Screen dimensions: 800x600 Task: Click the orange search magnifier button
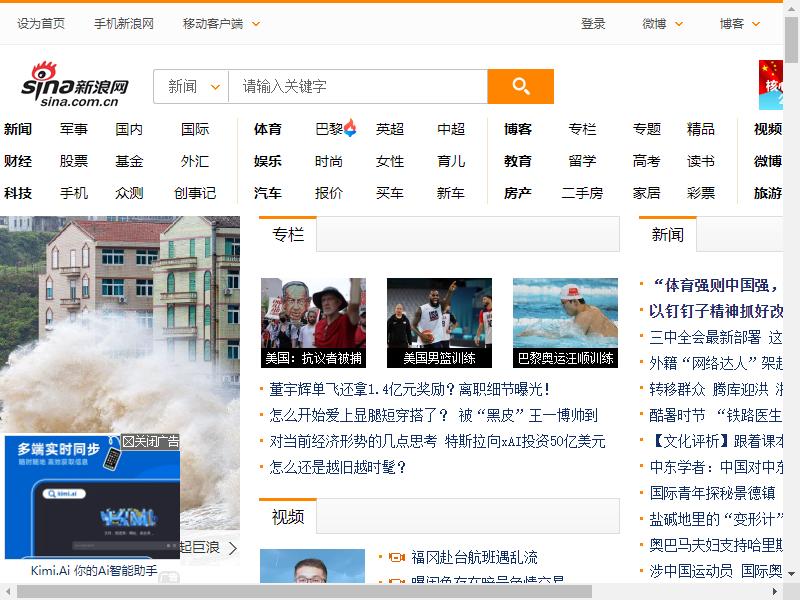click(520, 86)
